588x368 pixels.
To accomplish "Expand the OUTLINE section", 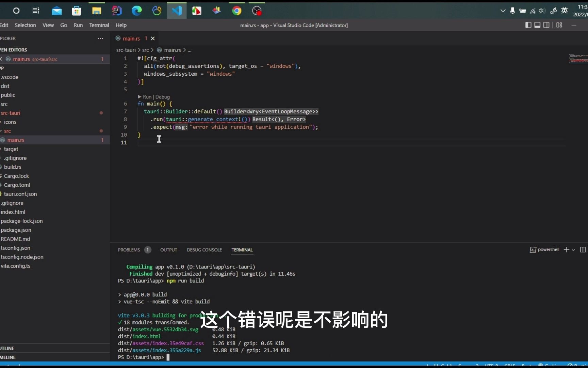I will (x=55, y=348).
